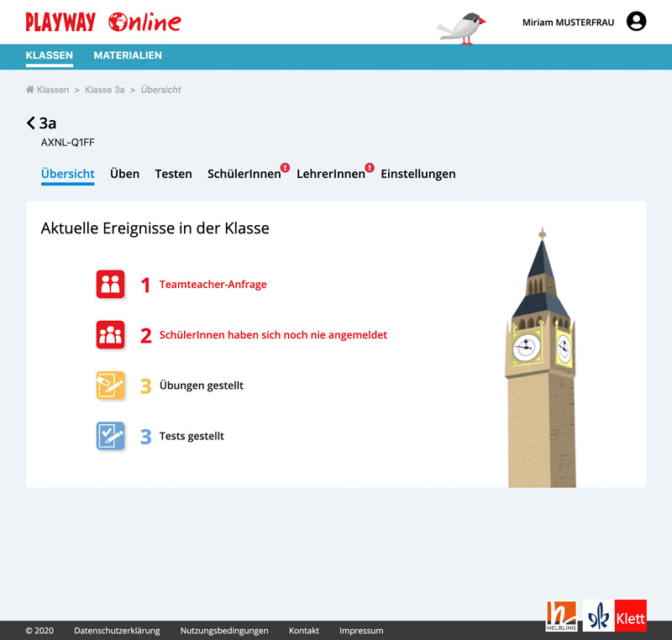Open the Klett logo in footer
Screen dimensions: 672x640
click(x=631, y=616)
